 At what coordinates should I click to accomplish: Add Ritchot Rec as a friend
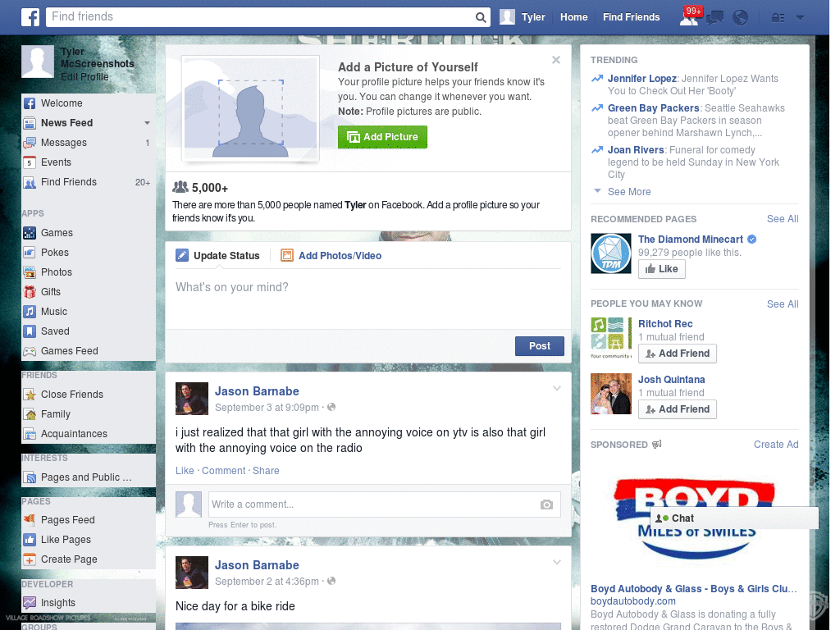tap(677, 354)
